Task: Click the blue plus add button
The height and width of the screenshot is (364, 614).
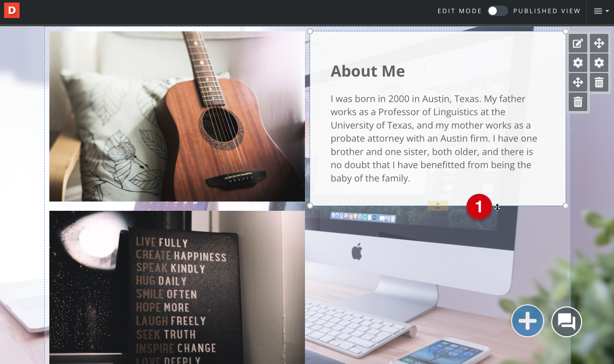Action: tap(528, 321)
